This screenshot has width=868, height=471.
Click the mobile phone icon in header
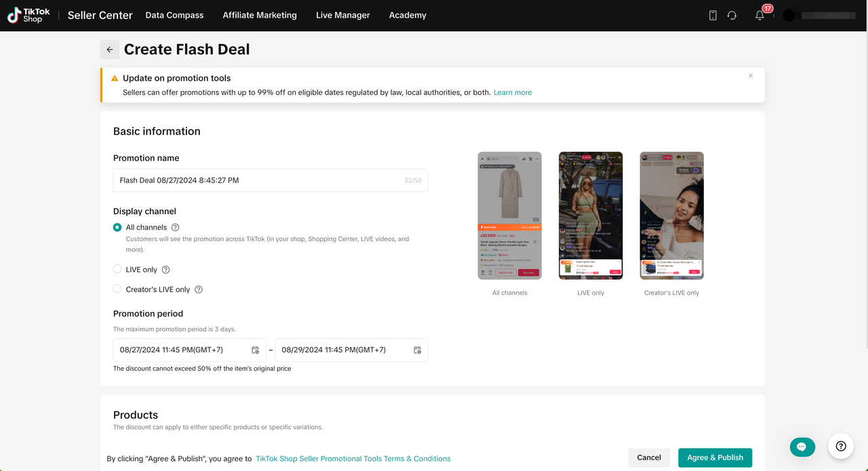(713, 15)
